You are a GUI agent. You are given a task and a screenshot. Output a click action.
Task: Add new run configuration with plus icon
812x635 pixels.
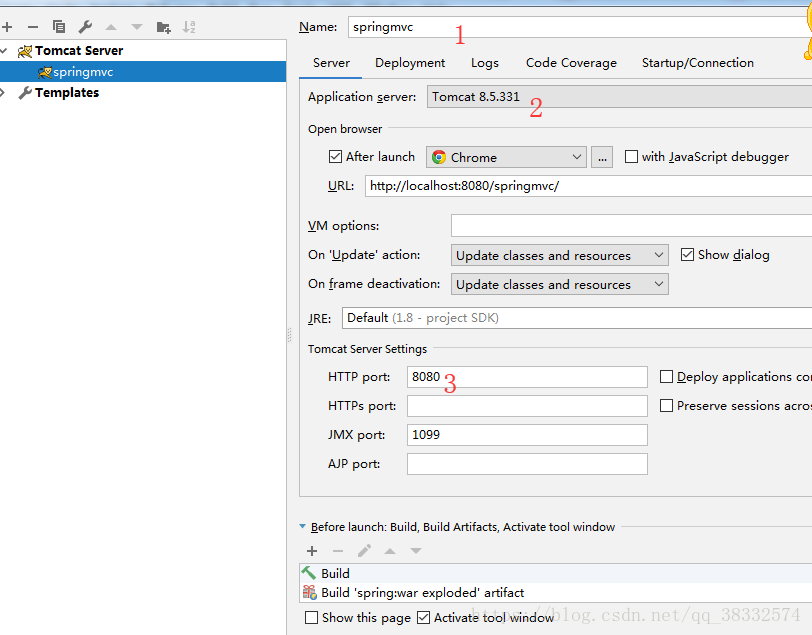click(7, 26)
